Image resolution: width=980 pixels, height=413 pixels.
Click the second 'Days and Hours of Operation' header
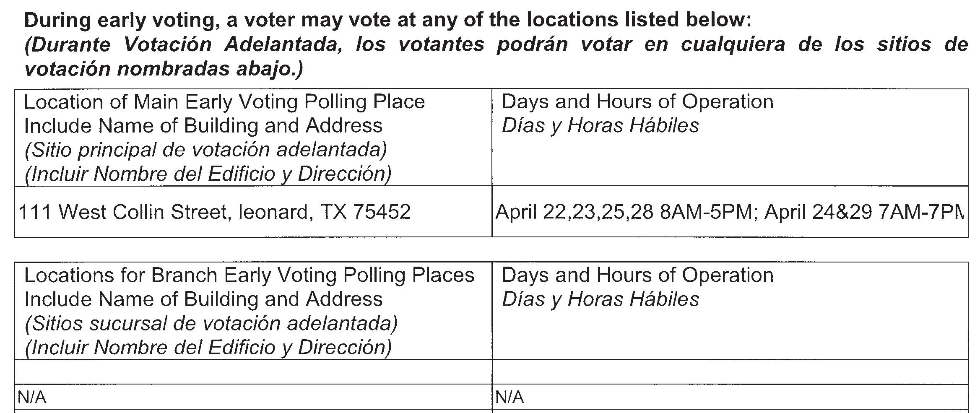[x=637, y=275]
